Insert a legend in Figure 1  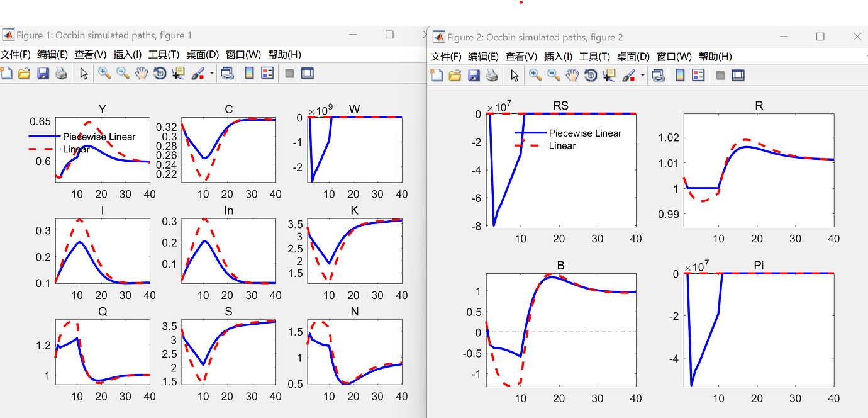click(x=266, y=73)
